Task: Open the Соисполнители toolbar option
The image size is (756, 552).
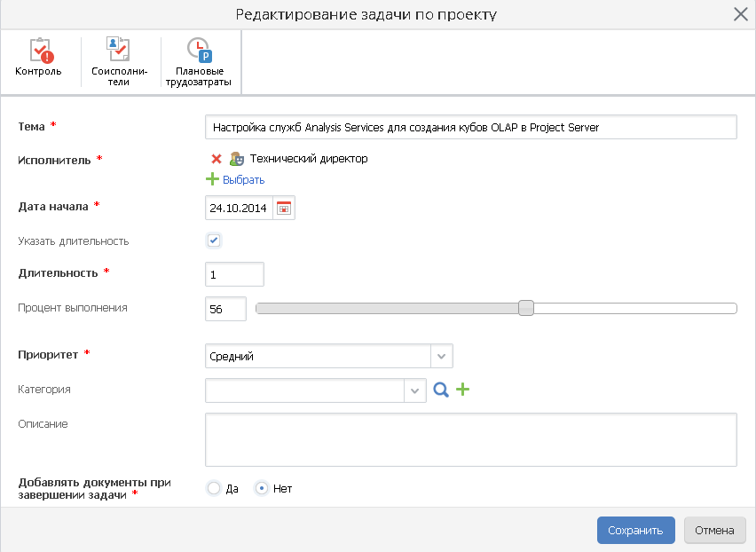Action: [x=119, y=62]
